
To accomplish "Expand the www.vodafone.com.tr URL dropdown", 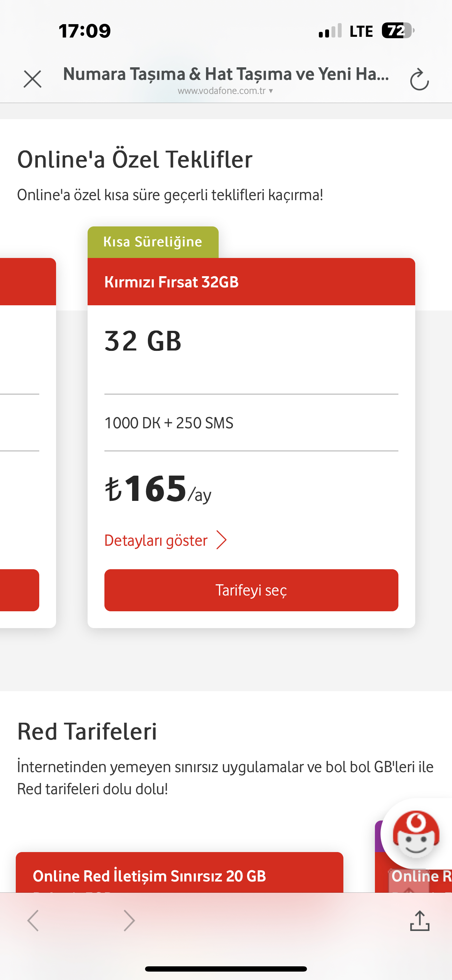I will (x=225, y=91).
